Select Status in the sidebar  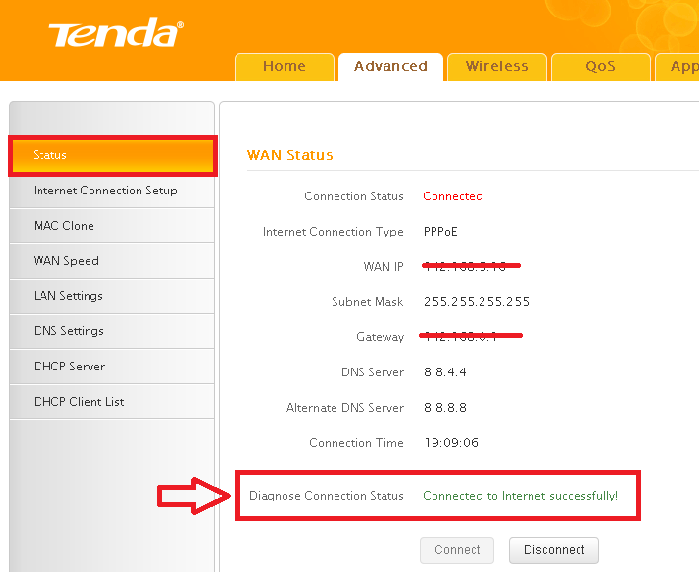coord(113,156)
